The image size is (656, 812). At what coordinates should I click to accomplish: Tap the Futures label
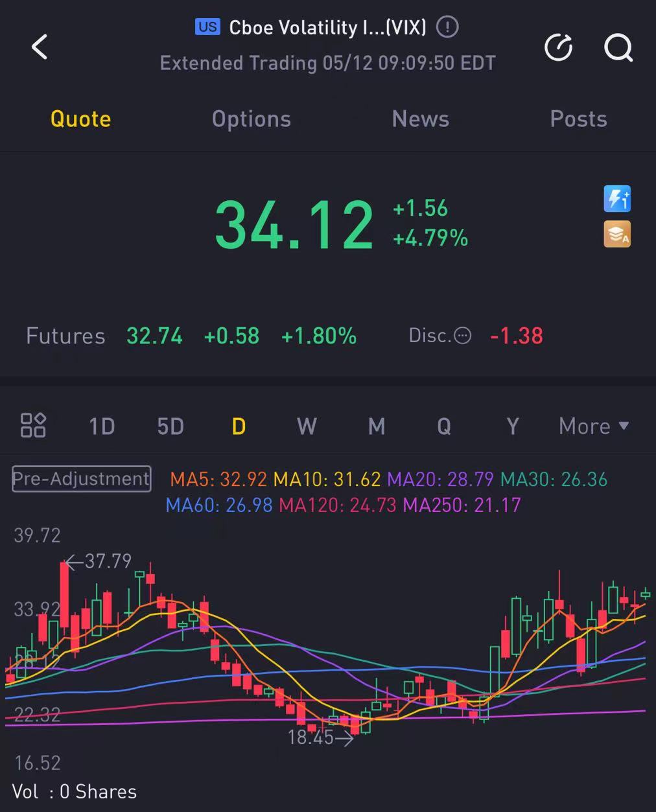65,336
